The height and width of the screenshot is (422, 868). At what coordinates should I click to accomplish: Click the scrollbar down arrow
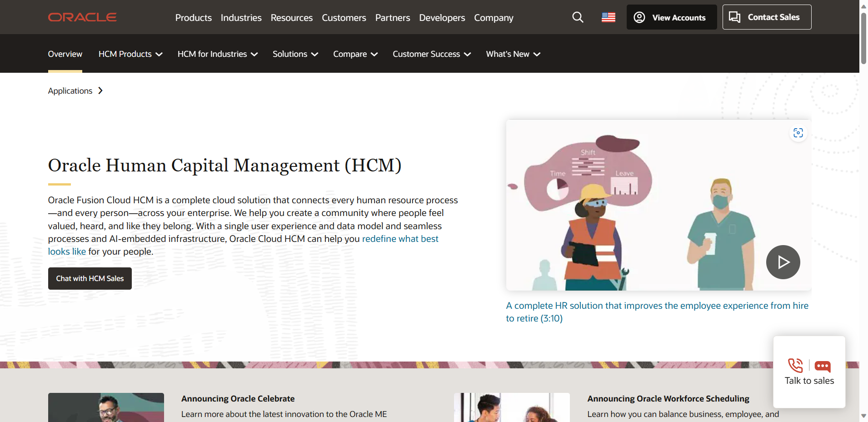pos(863,416)
